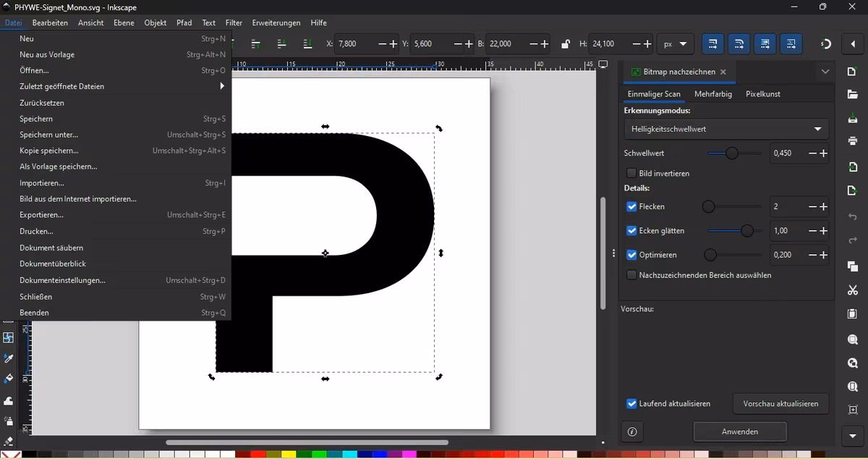
Task: Click the Export icon
Action: tap(853, 190)
